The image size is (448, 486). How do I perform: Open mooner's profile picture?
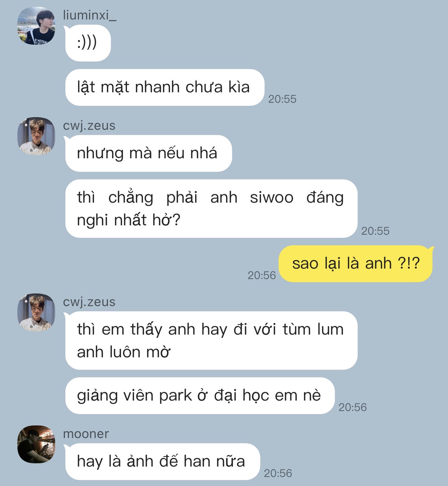[36, 444]
